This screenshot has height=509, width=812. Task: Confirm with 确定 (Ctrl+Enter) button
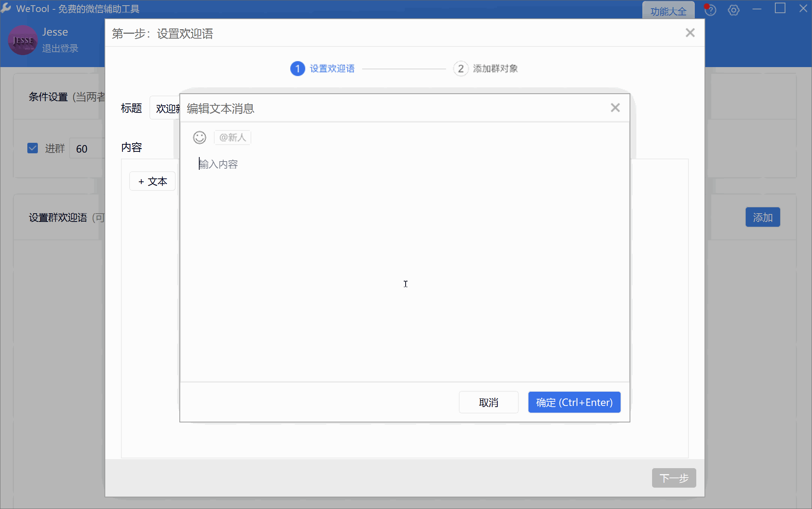pyautogui.click(x=574, y=402)
